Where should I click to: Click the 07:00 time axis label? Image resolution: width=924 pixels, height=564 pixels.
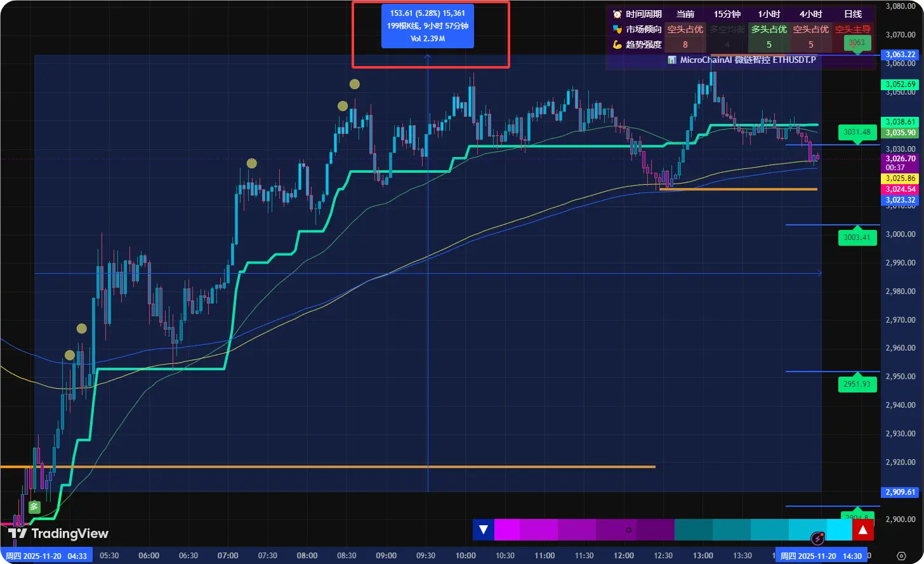pos(228,556)
